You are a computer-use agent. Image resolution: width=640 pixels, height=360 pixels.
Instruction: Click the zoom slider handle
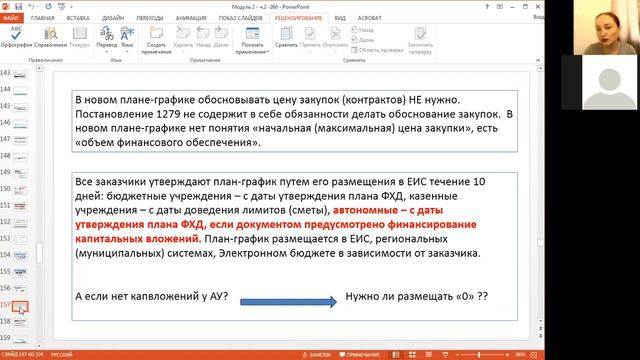click(479, 355)
